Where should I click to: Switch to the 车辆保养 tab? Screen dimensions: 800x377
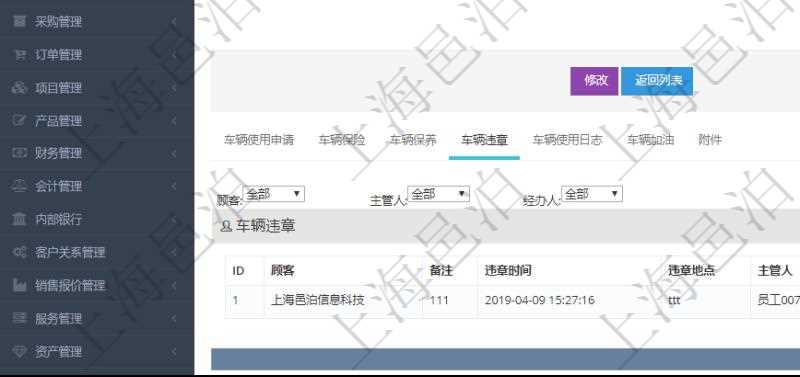click(x=413, y=140)
